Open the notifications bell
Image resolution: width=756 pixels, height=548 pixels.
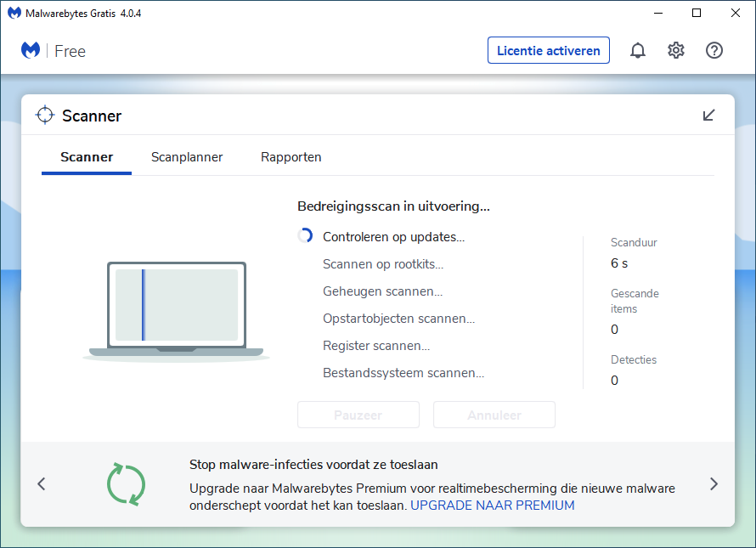(x=637, y=51)
